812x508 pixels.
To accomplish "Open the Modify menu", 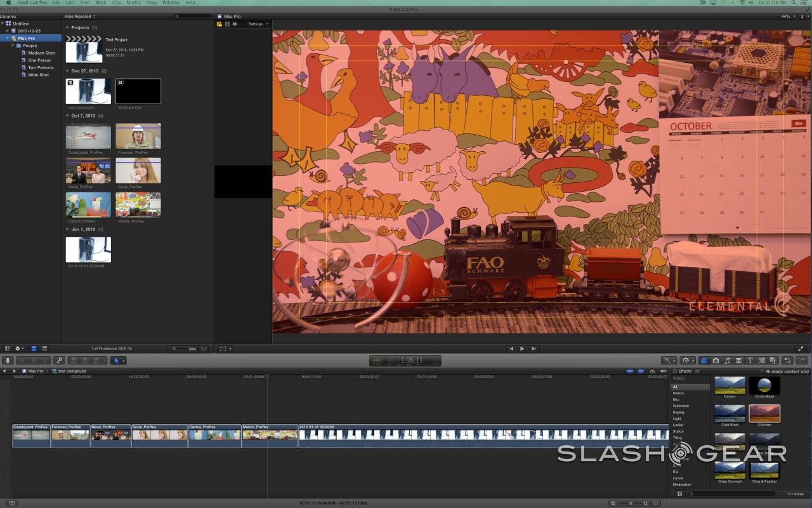I will pyautogui.click(x=134, y=3).
